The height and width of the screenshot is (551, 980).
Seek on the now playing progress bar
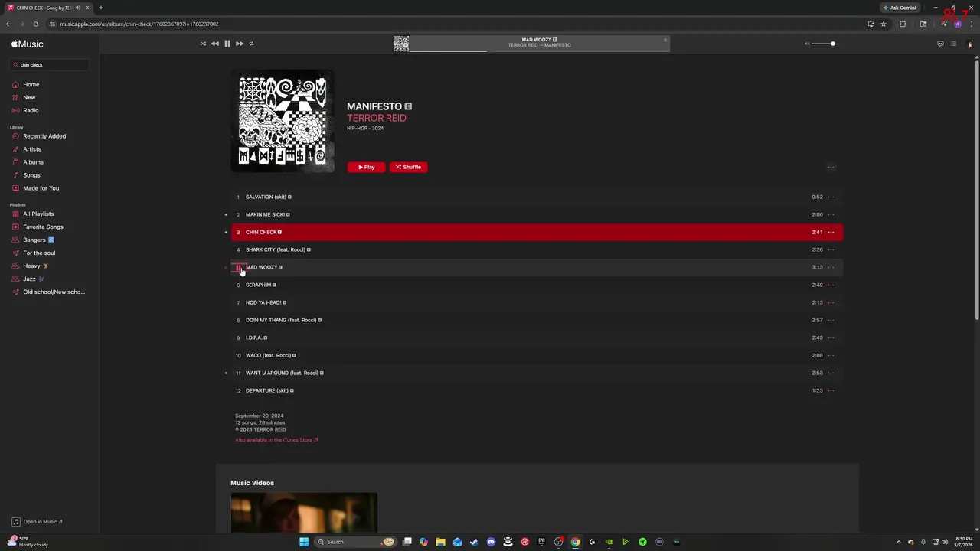tap(539, 51)
